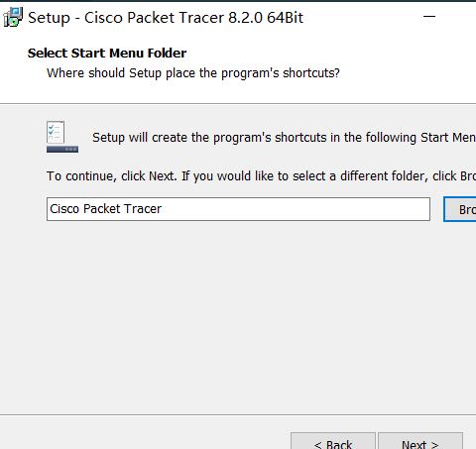
Task: Click the 'Select Start Menu Folder' heading
Action: tap(107, 54)
